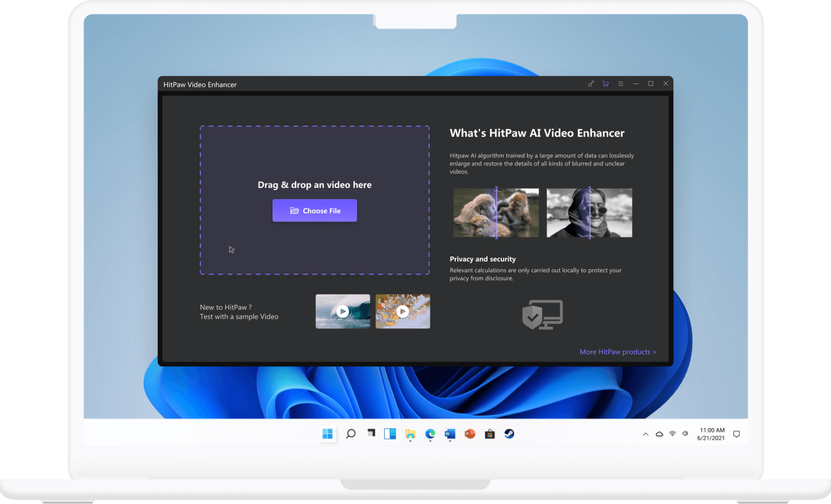The height and width of the screenshot is (504, 831).
Task: Click the 'What's HitPaw AI Video Enhancer' heading
Action: (x=537, y=133)
